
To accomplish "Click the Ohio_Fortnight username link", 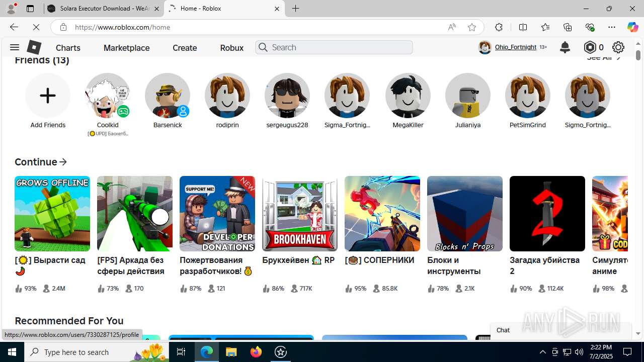I will 515,47.
